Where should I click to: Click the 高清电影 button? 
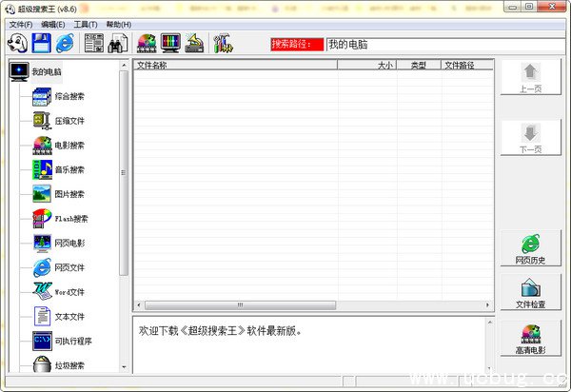coord(530,339)
